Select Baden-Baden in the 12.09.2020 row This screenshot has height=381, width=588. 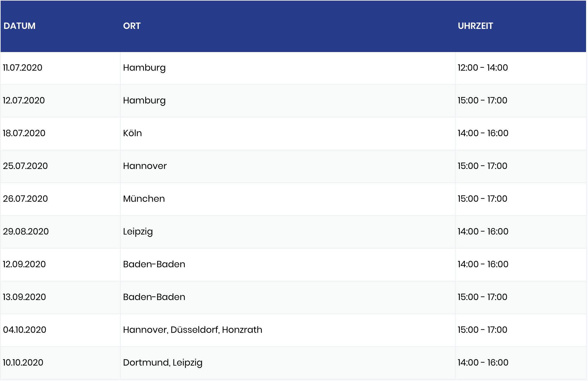(154, 264)
